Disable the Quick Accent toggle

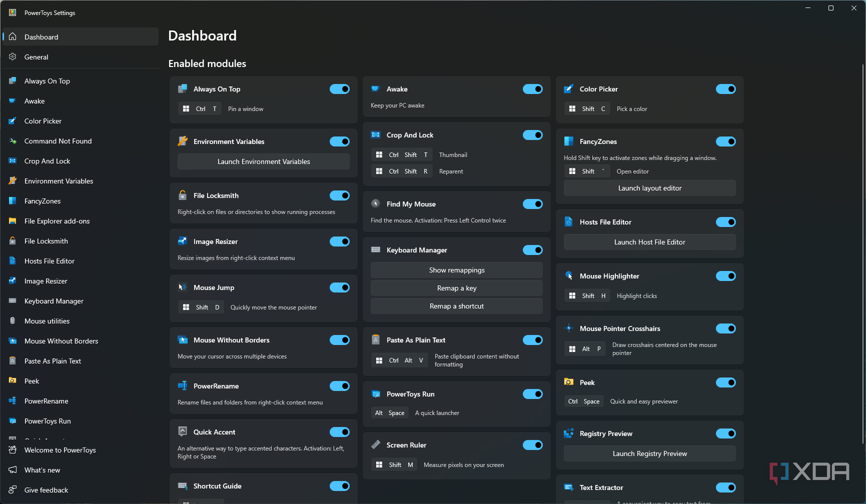click(340, 432)
